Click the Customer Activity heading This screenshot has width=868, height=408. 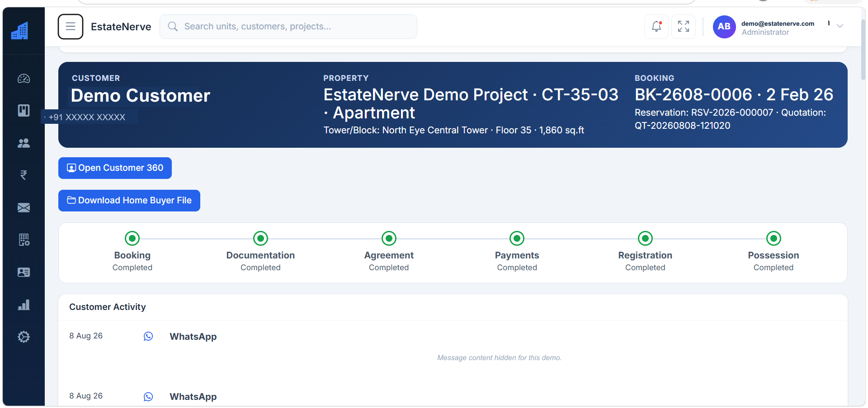coord(108,307)
